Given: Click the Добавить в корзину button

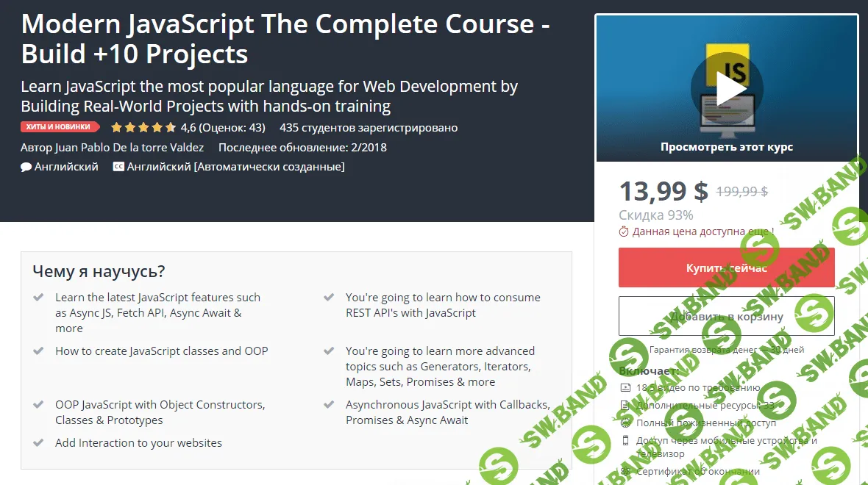Looking at the screenshot, I should (726, 315).
